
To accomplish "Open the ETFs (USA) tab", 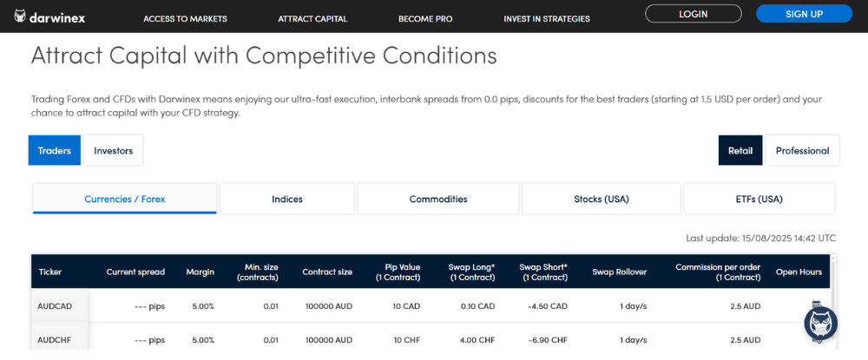I will click(x=759, y=199).
